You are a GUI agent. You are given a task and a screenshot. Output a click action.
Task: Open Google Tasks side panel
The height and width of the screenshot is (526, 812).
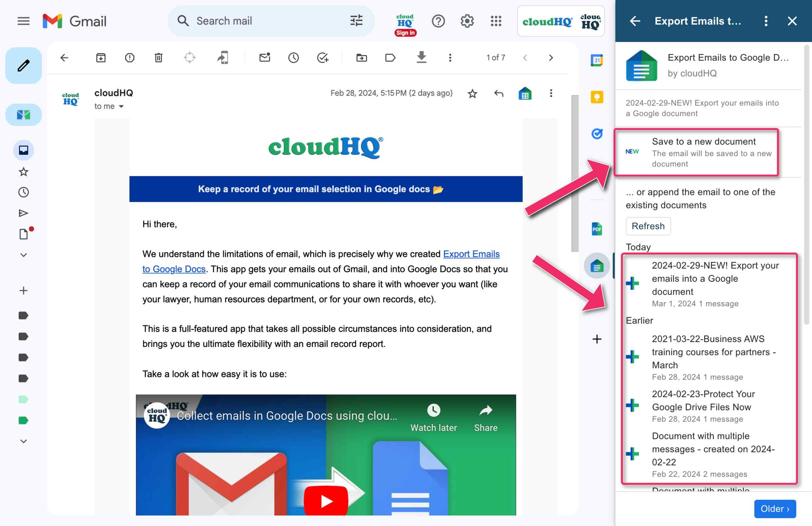click(x=597, y=133)
